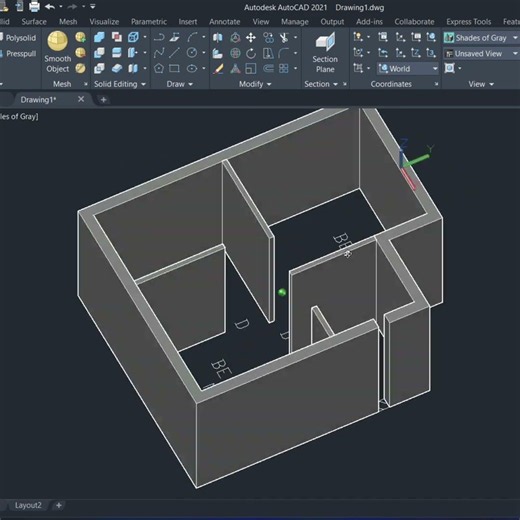Select the Arc draw tool
Viewport: 520px width, 520px height.
point(192,37)
